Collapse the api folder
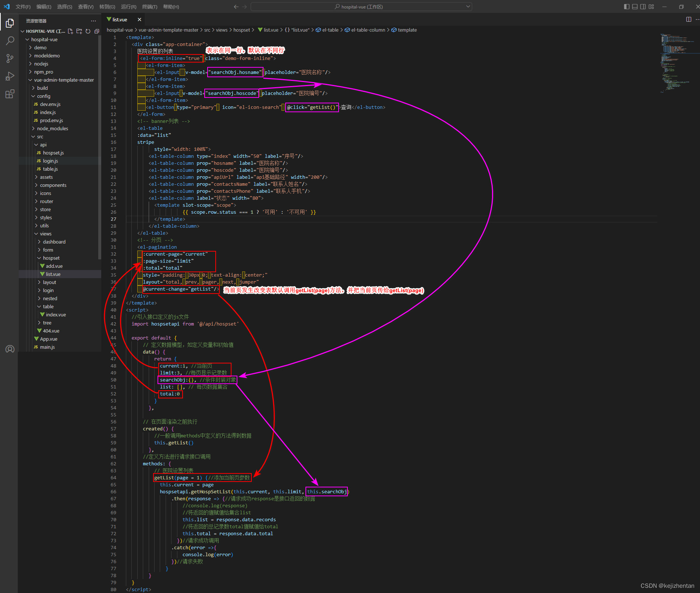The height and width of the screenshot is (593, 700). pos(43,145)
